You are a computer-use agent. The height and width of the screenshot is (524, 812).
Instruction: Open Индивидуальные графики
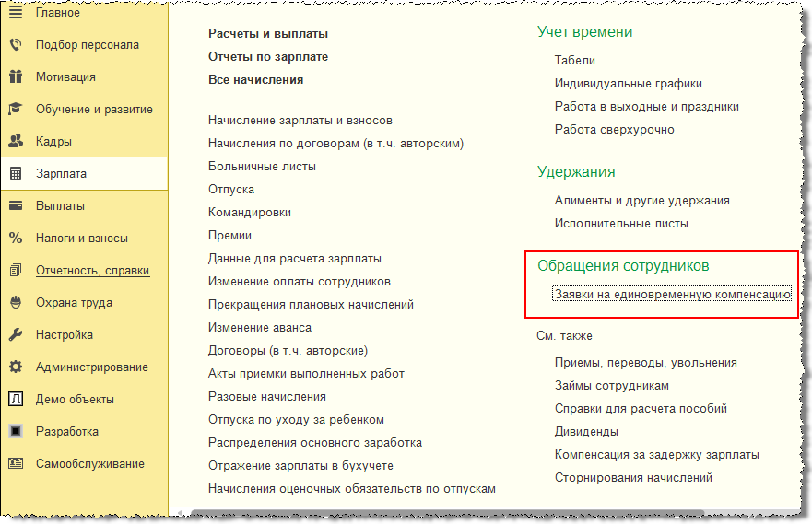[x=629, y=83]
